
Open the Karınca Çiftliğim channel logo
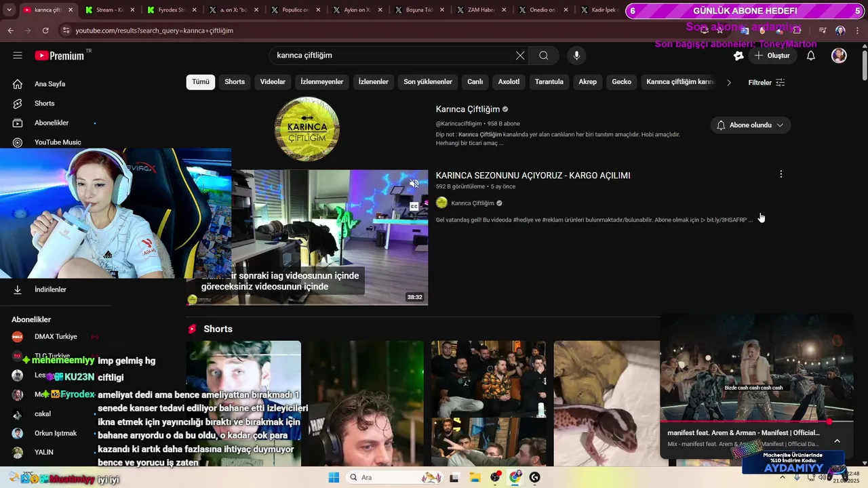tap(307, 129)
